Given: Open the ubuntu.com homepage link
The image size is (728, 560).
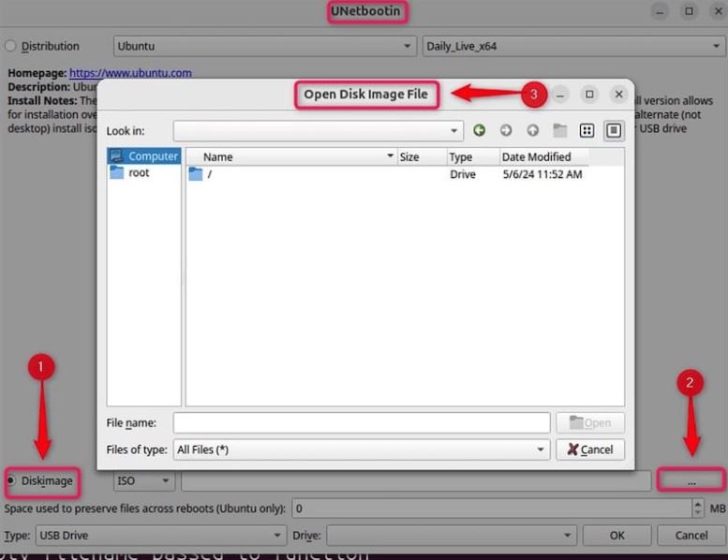Looking at the screenshot, I should click(x=130, y=73).
